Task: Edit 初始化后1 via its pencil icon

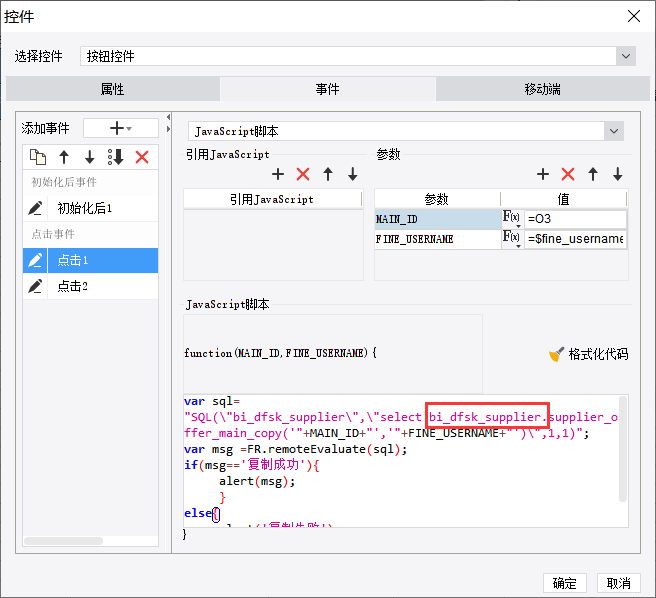Action: pos(35,208)
